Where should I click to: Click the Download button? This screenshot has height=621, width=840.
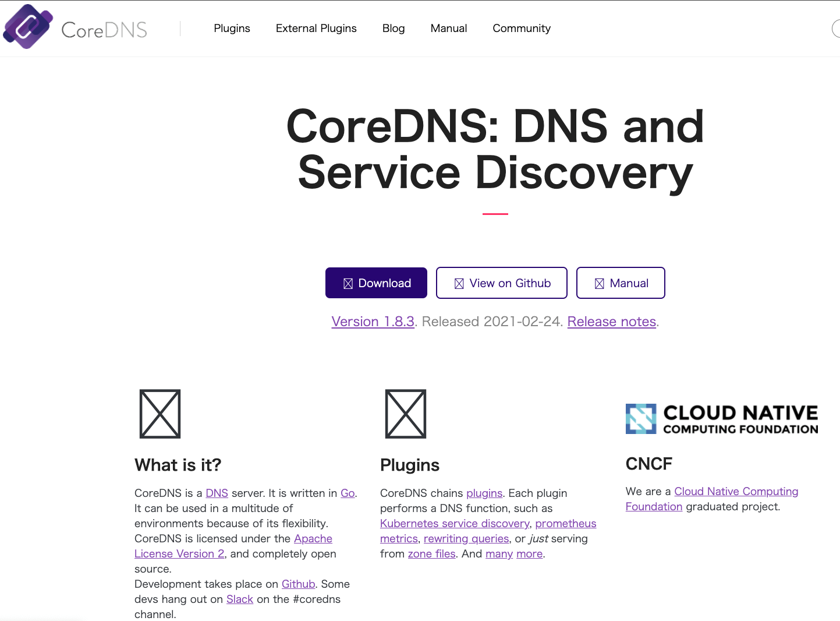pos(376,283)
